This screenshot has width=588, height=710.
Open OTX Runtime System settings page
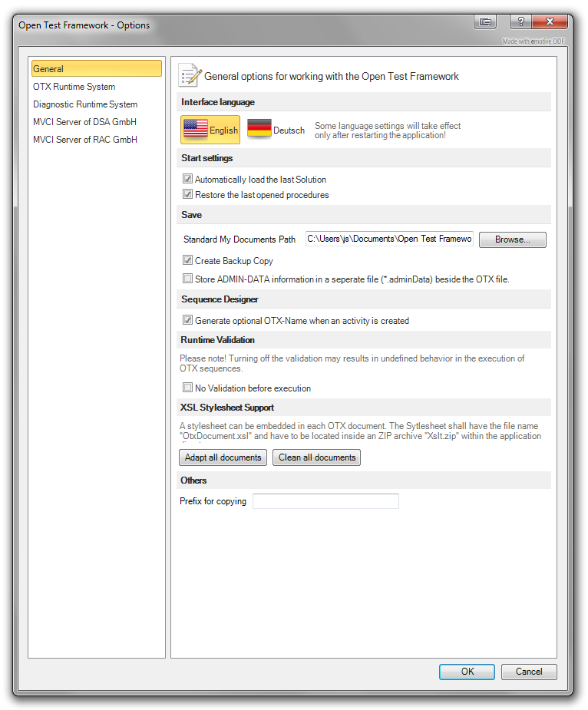pos(74,87)
